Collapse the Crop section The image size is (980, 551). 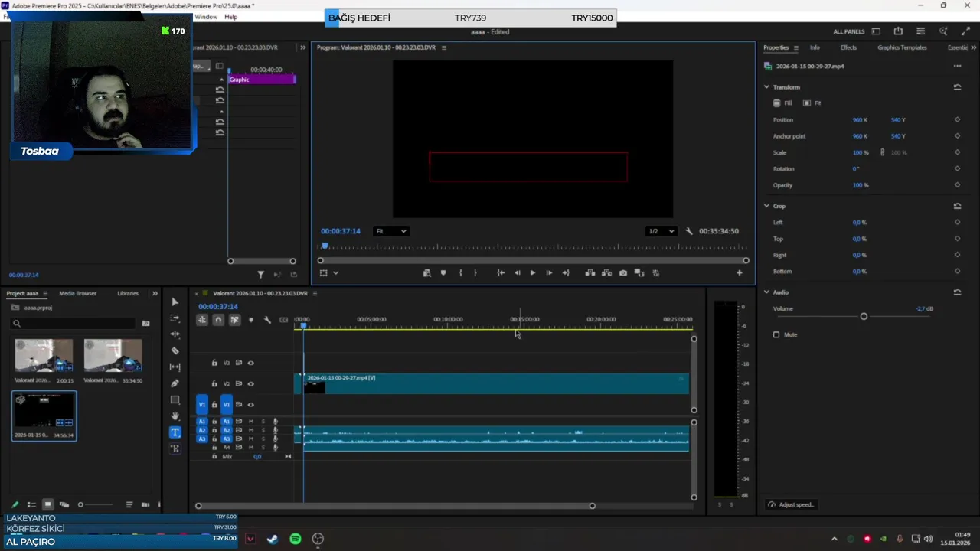point(766,206)
